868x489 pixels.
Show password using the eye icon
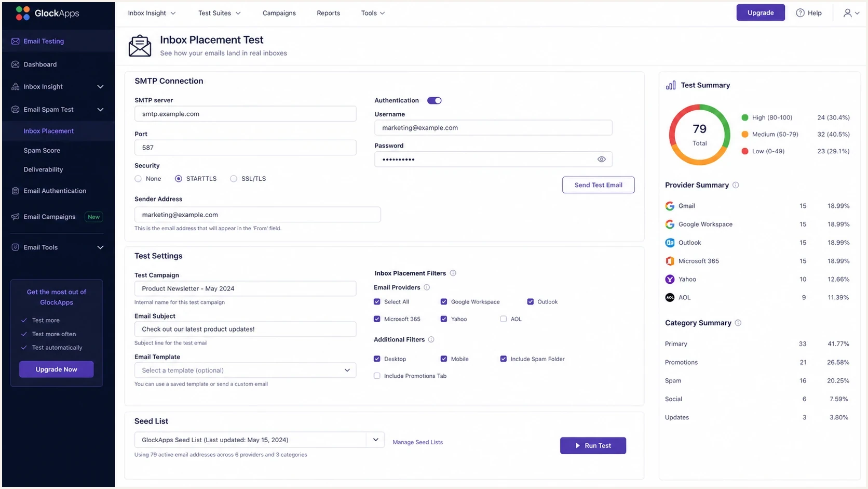pyautogui.click(x=601, y=160)
